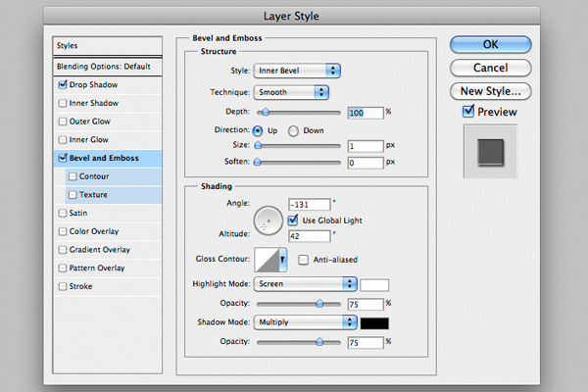Click the Soften px input field

point(366,163)
